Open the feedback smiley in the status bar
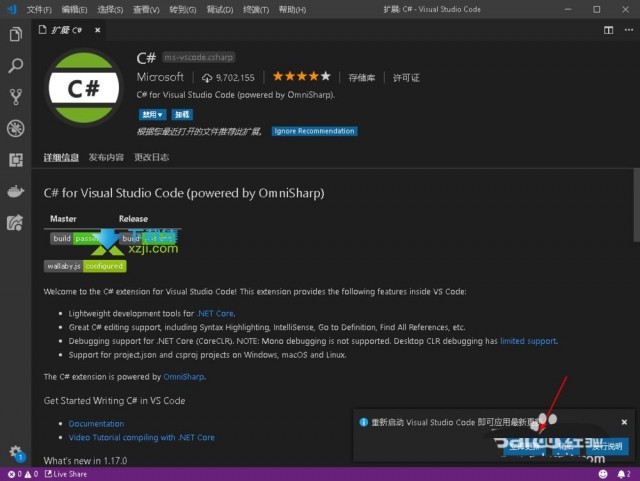Screen dimensions: 640x481 [x=603, y=474]
